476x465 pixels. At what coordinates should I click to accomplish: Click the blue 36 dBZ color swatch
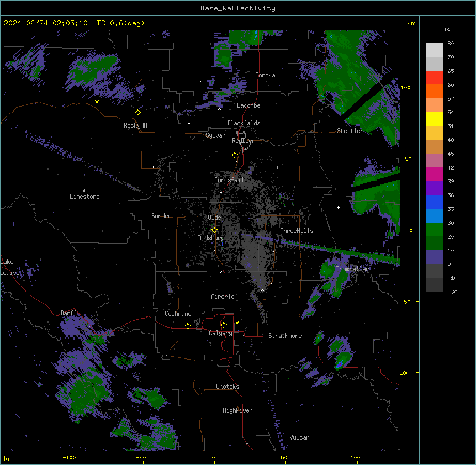click(x=434, y=202)
